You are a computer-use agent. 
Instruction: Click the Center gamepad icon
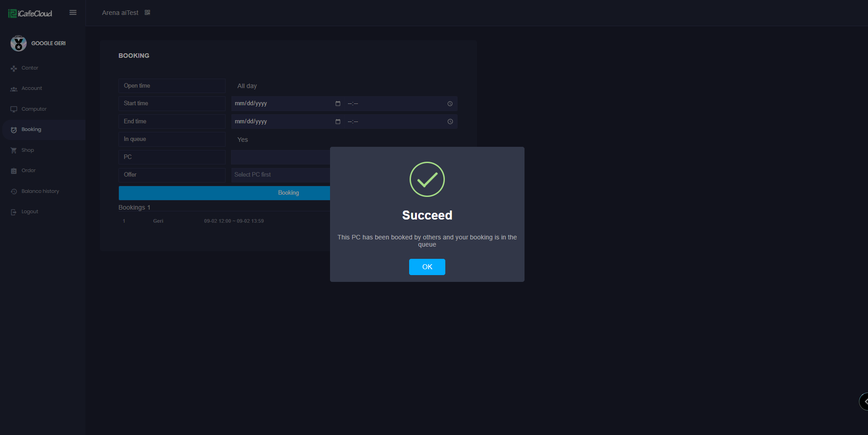pos(14,68)
